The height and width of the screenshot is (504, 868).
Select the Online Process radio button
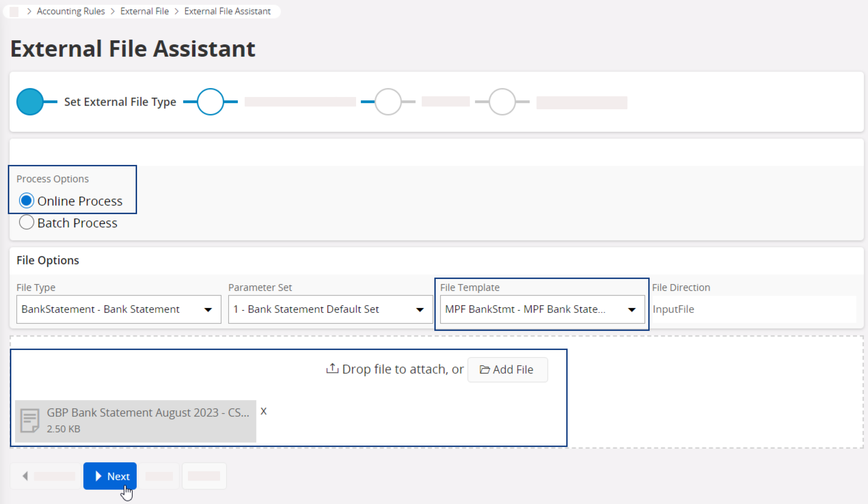[x=27, y=201]
